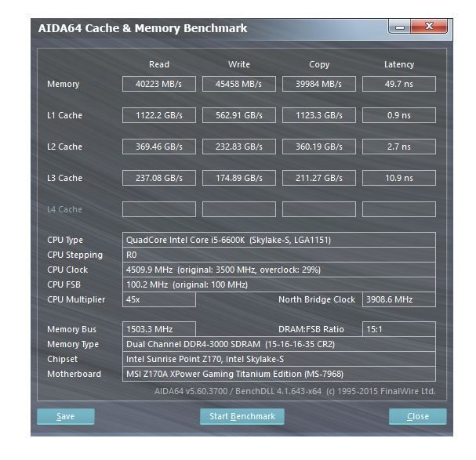Click the L1 Cache row label

click(64, 115)
